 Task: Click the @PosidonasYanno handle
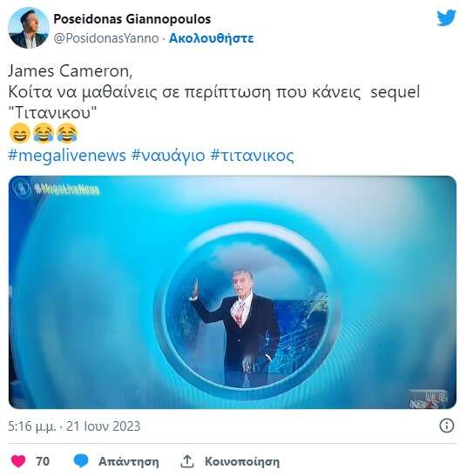point(106,38)
